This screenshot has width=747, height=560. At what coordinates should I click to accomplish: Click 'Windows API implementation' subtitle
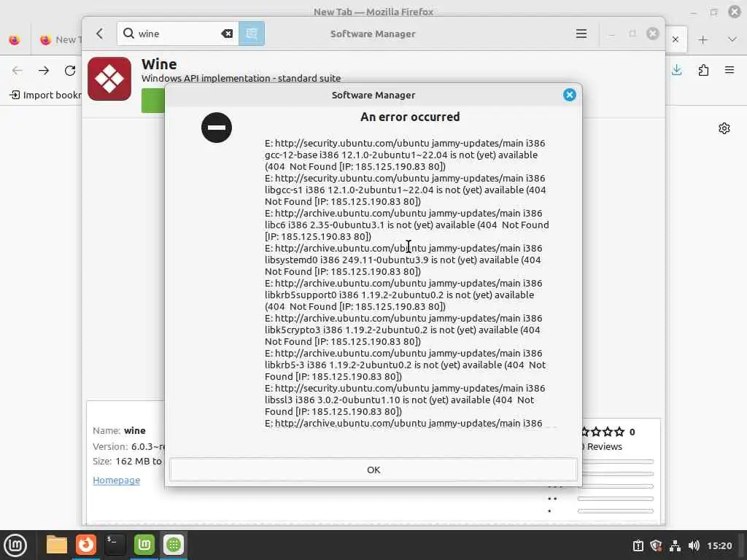241,78
